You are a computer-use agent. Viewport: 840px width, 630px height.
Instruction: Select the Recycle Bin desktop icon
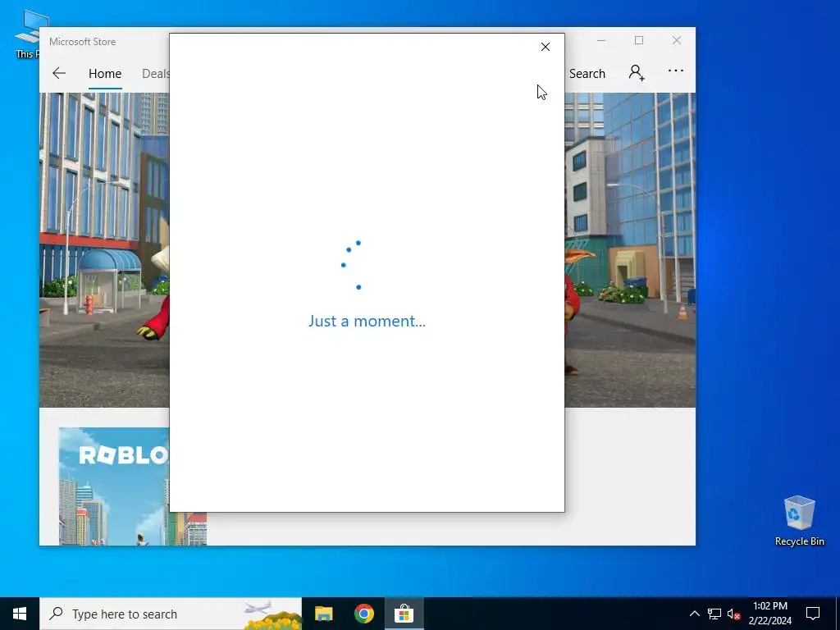[x=799, y=521]
